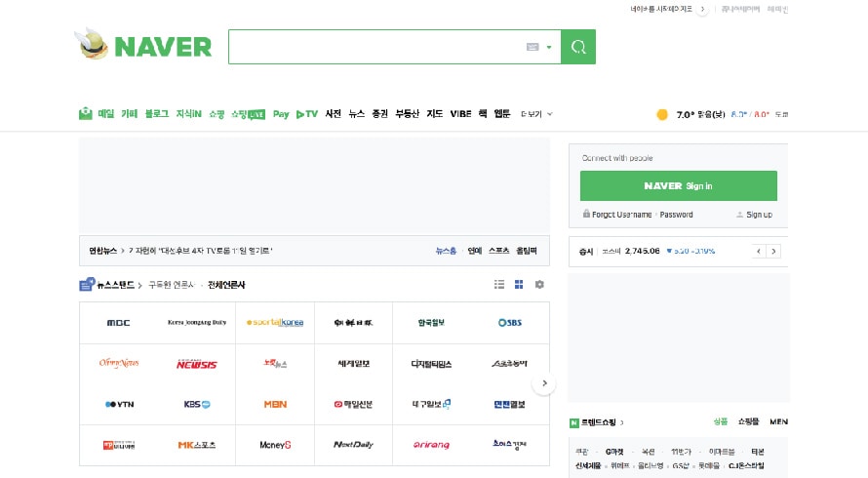Click the sun weather icon

click(662, 115)
